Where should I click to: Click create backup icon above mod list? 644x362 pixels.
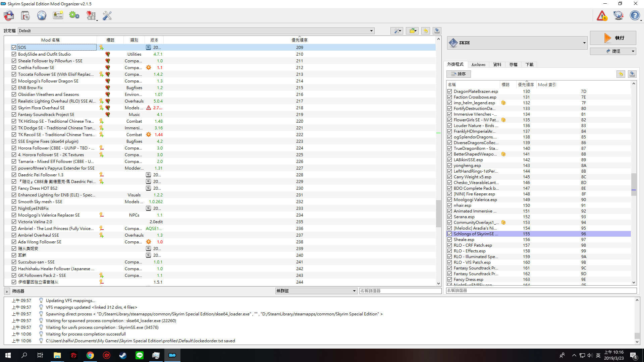tap(437, 31)
